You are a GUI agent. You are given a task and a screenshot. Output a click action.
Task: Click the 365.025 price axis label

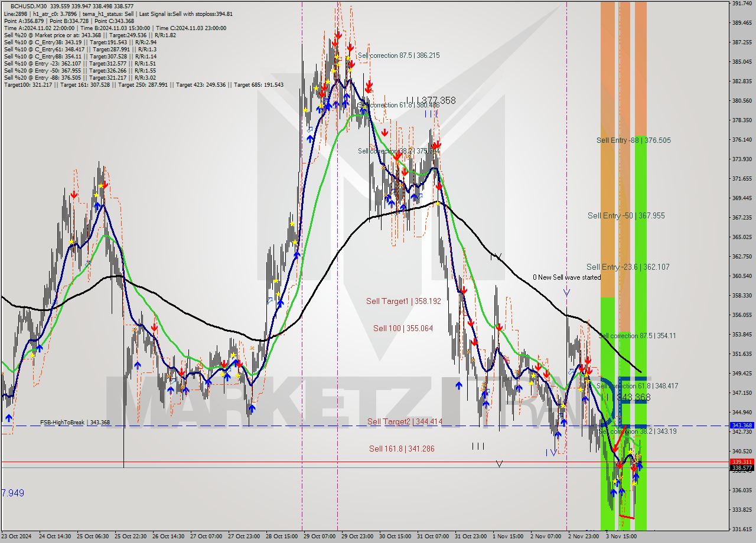tap(742, 237)
